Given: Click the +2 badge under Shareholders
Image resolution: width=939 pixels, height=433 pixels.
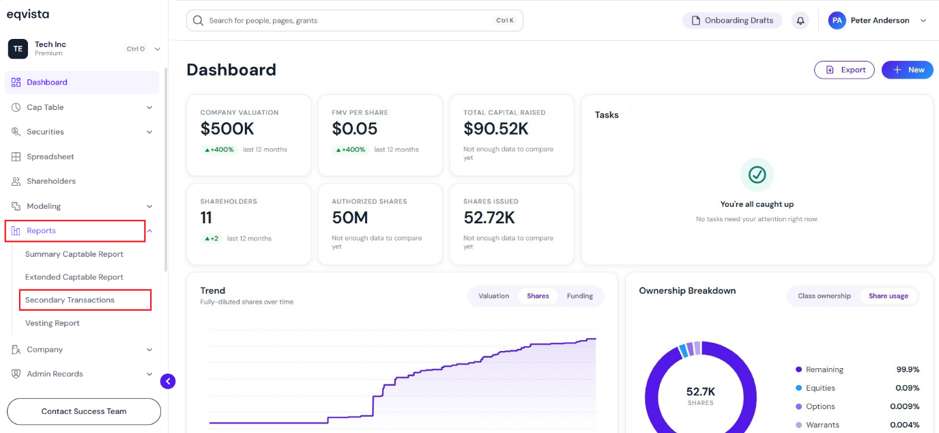Looking at the screenshot, I should click(211, 238).
